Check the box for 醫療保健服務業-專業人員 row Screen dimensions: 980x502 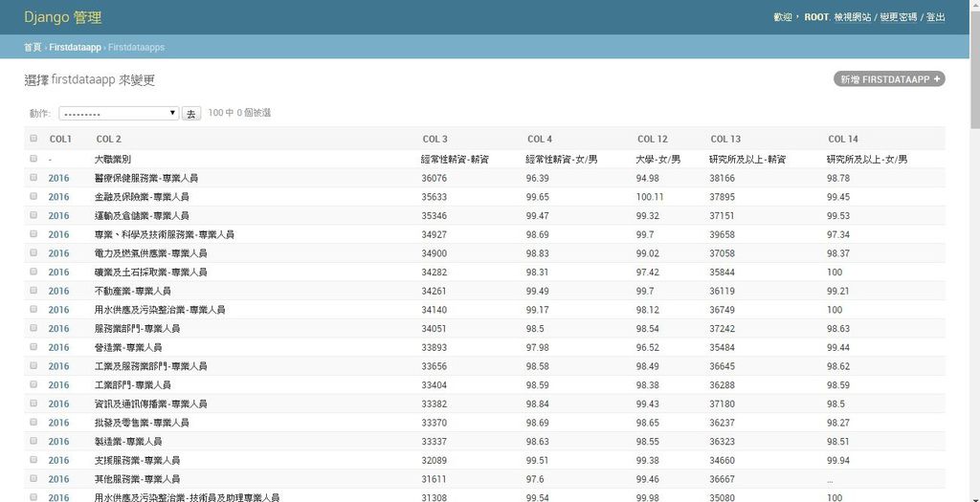click(33, 178)
